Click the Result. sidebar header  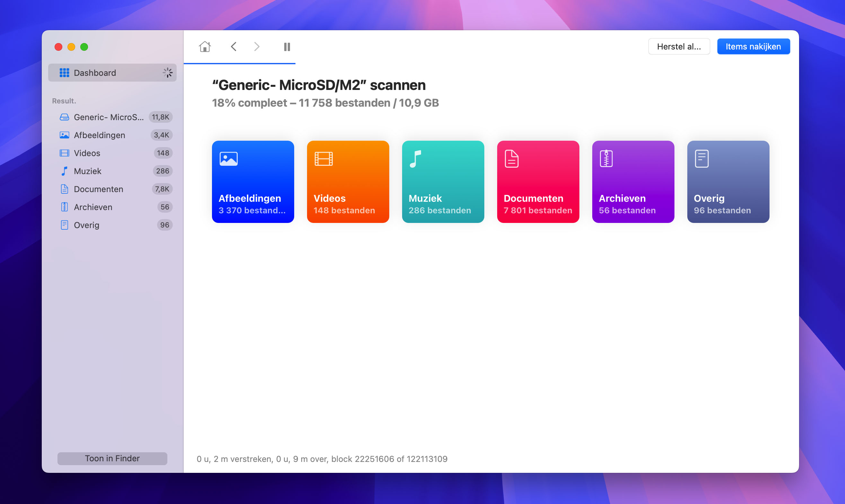64,101
